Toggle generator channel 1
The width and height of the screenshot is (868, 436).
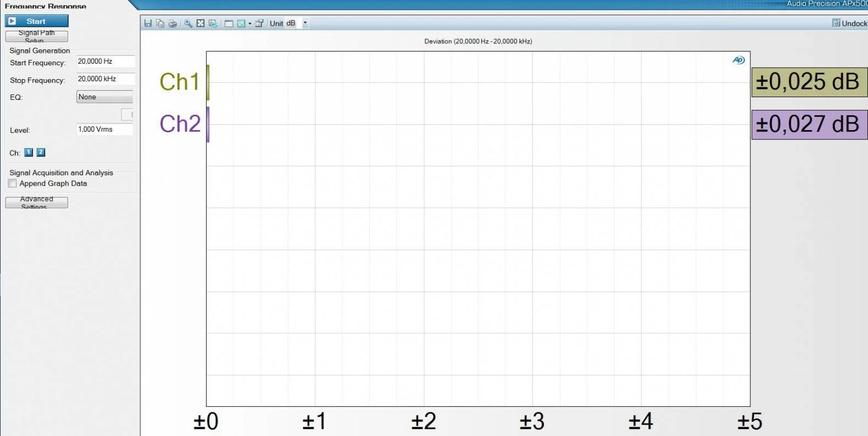click(x=29, y=153)
